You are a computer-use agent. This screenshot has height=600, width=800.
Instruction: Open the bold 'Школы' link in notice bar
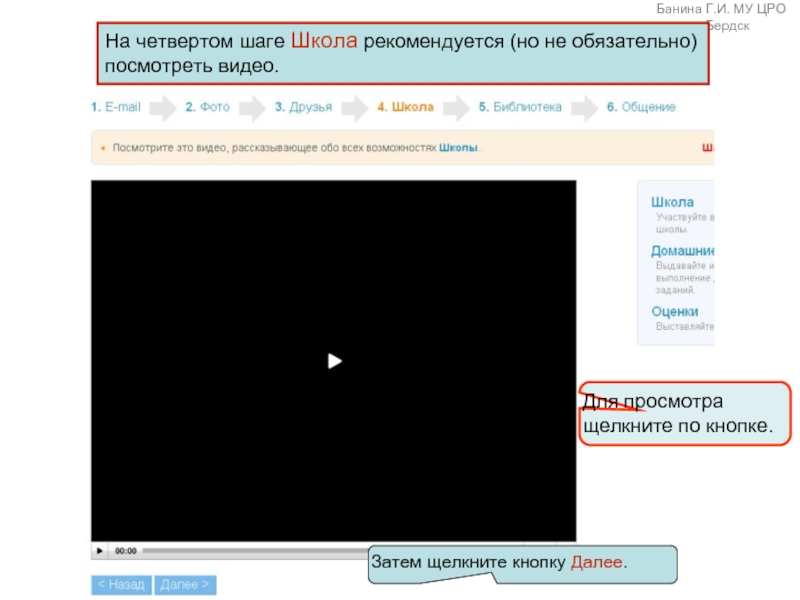[x=458, y=148]
